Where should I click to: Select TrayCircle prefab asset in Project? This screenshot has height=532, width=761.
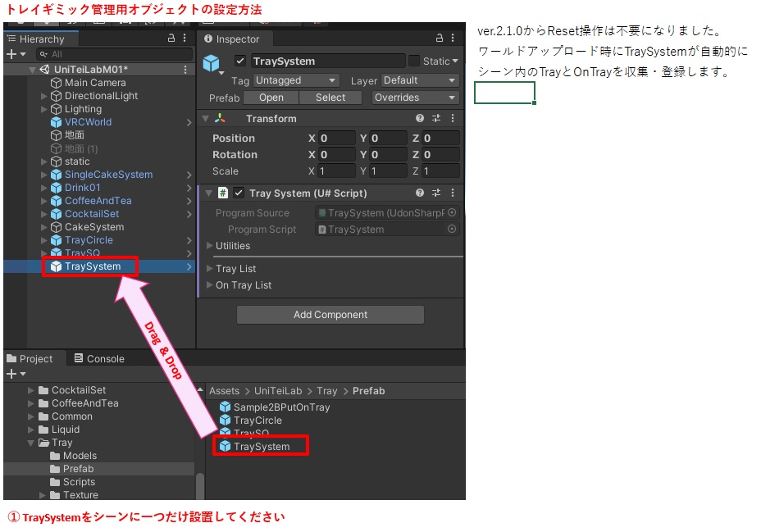(x=257, y=421)
